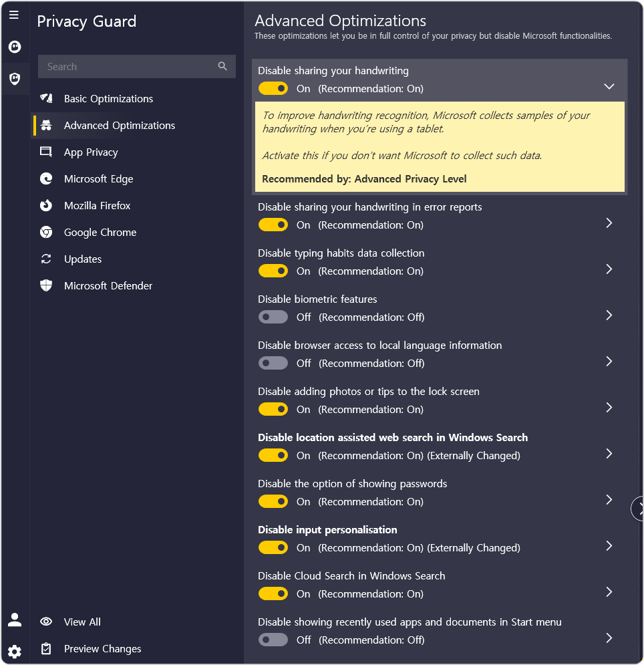Image resolution: width=644 pixels, height=665 pixels.
Task: Open the settings gear icon
Action: tap(15, 652)
